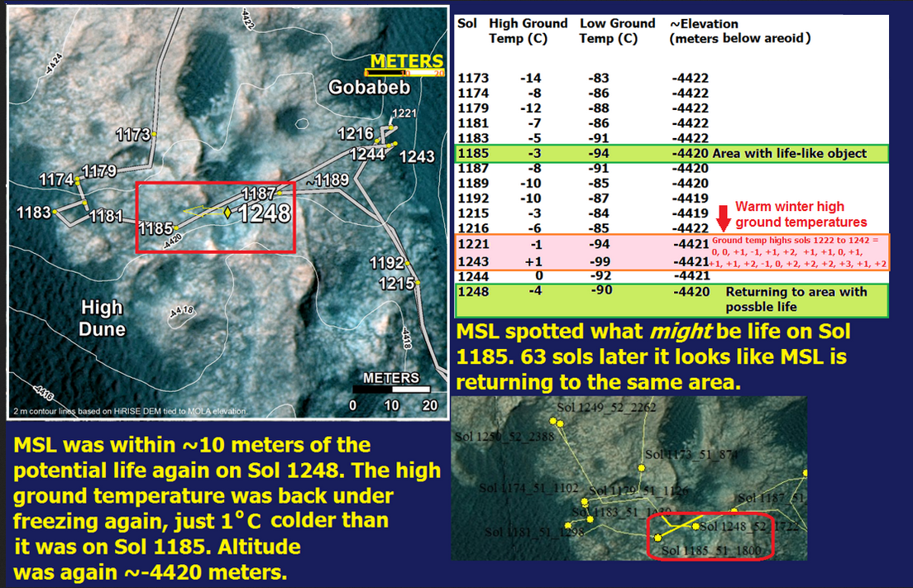The image size is (913, 588).
Task: Click high temp '-14' in the Sol 1173 row
Action: point(530,78)
